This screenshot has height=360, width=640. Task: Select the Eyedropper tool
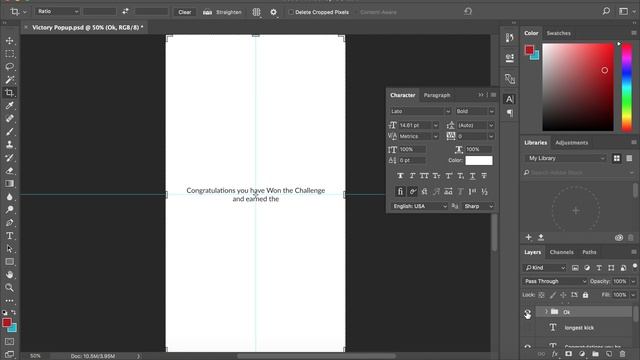9,106
